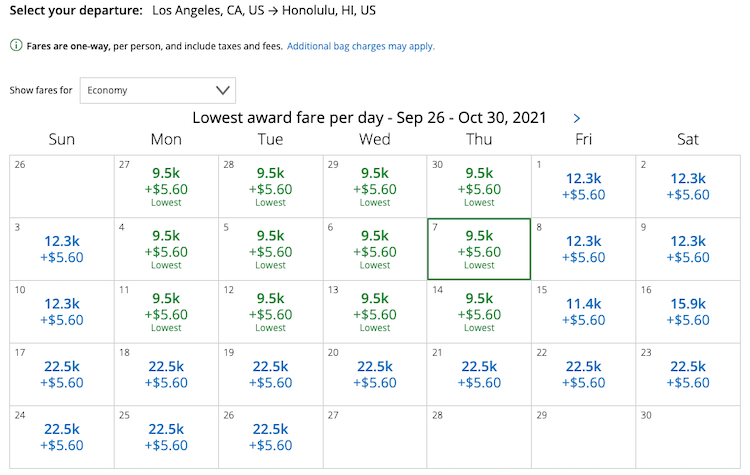Open the Economy fare class dropdown

158,90
